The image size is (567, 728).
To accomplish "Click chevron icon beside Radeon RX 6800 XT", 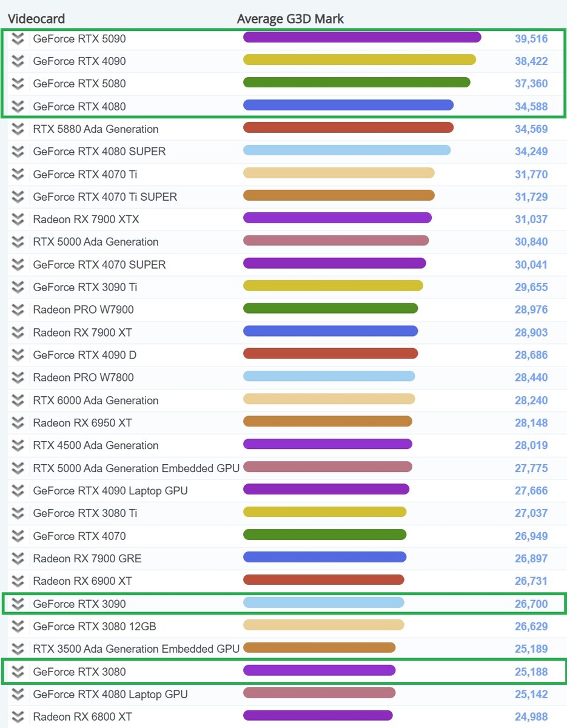I will (x=18, y=717).
